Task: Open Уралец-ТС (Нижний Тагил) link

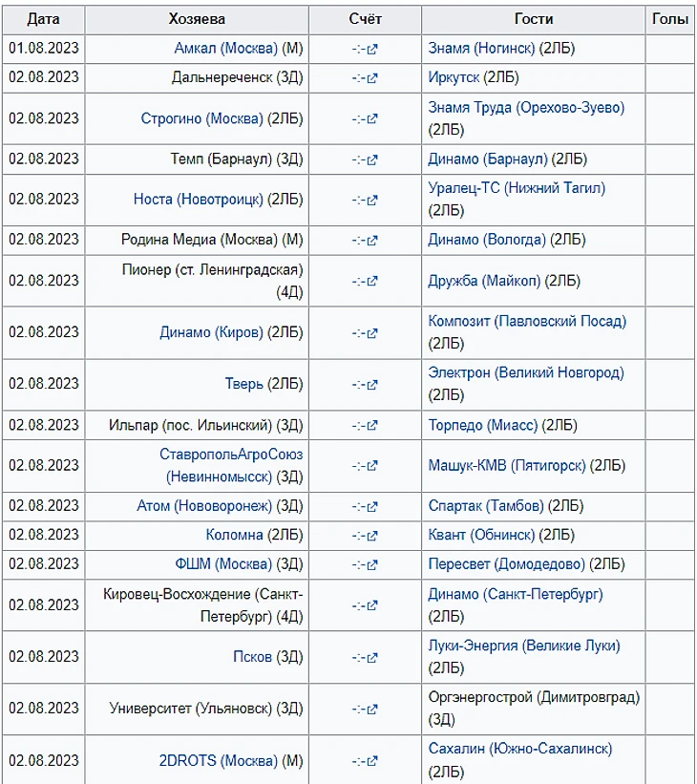Action: [x=517, y=188]
